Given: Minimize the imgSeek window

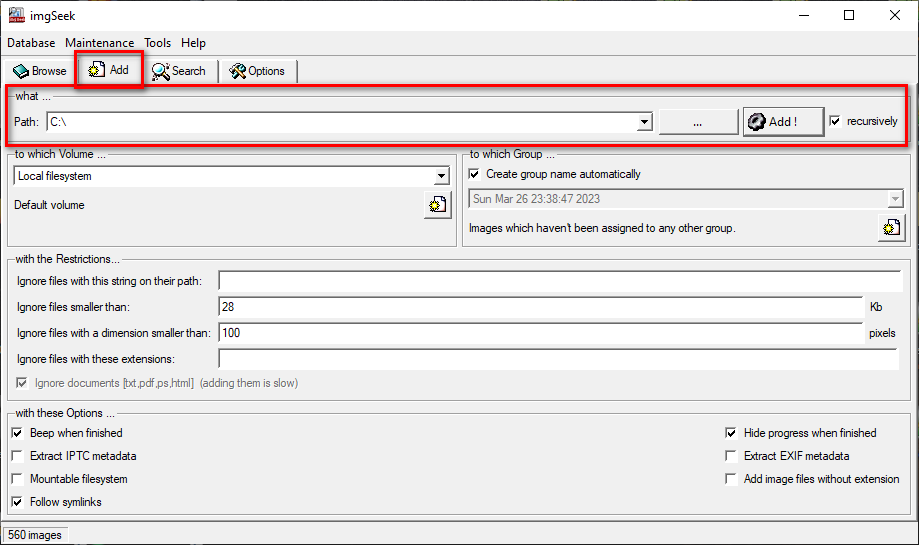Looking at the screenshot, I should coord(804,15).
